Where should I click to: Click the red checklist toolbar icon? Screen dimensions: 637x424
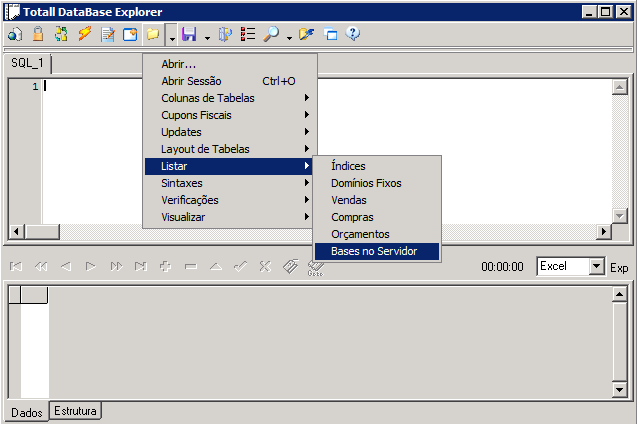pos(248,34)
